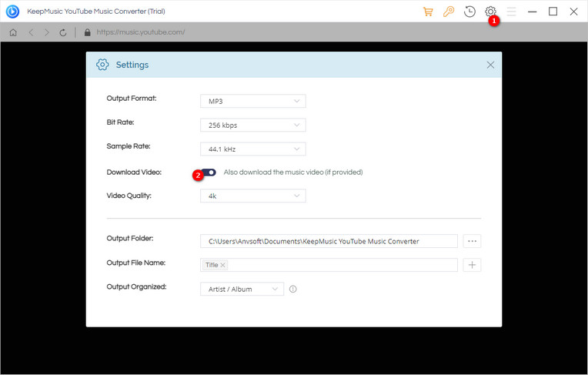Click the 'Output Format:' label
The height and width of the screenshot is (375, 588).
coord(132,99)
